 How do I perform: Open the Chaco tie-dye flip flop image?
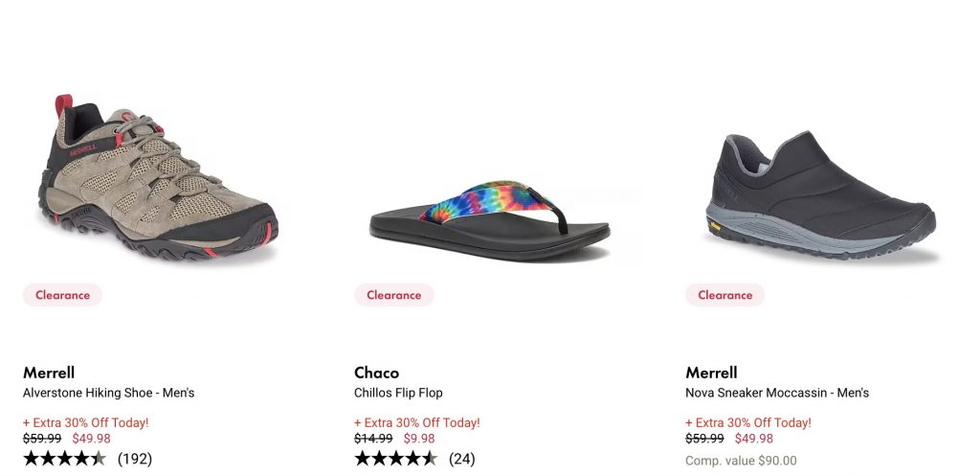click(x=489, y=220)
